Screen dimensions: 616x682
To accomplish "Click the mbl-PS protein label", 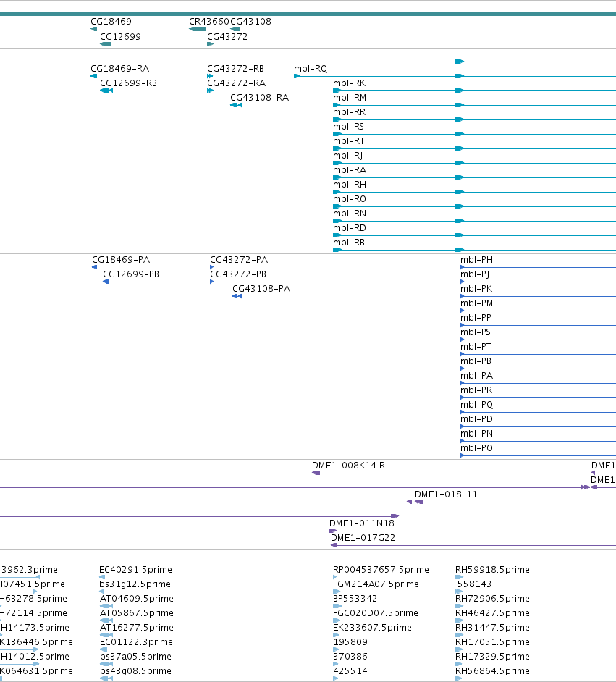I will (x=476, y=332).
